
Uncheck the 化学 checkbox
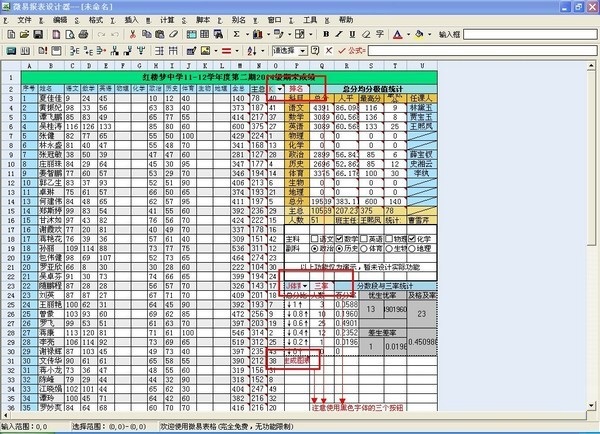tap(412, 238)
